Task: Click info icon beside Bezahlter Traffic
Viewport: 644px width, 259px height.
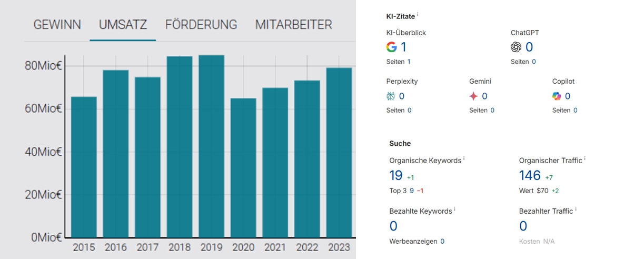Action: 576,210
